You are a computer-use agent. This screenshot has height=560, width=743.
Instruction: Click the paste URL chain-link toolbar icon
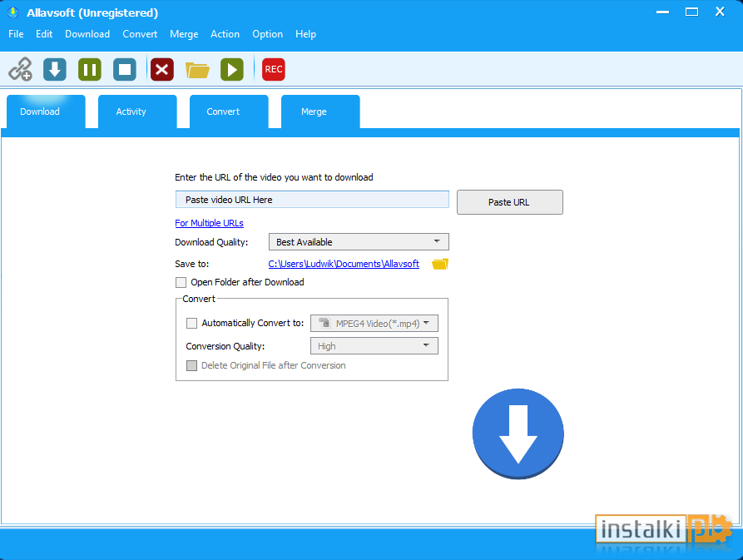click(x=20, y=70)
